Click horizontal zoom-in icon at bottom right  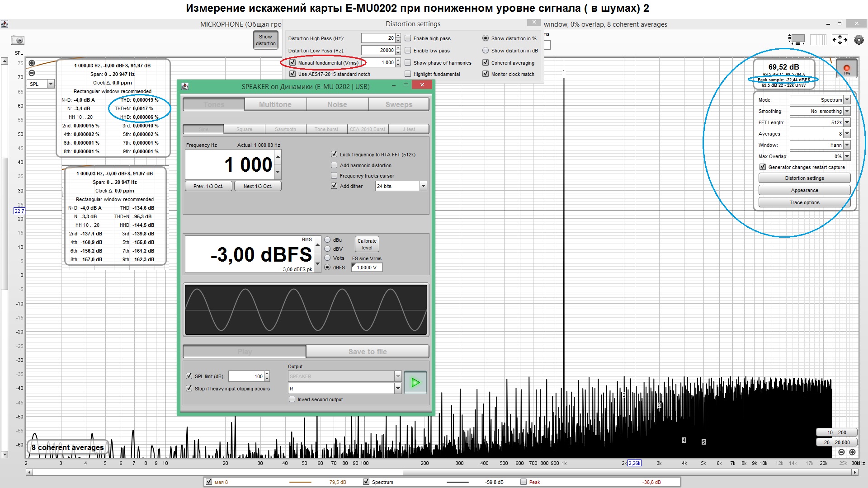click(x=852, y=452)
